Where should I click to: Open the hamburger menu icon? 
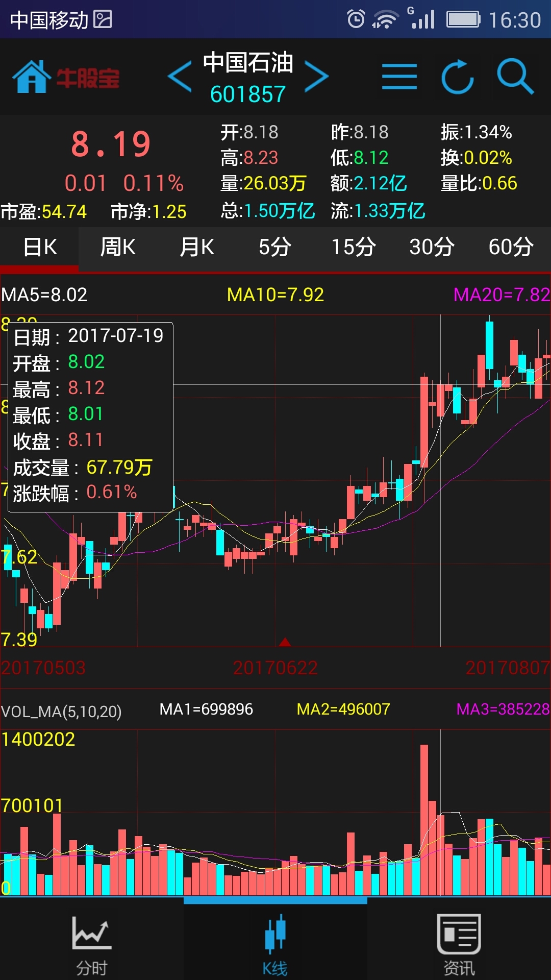399,77
